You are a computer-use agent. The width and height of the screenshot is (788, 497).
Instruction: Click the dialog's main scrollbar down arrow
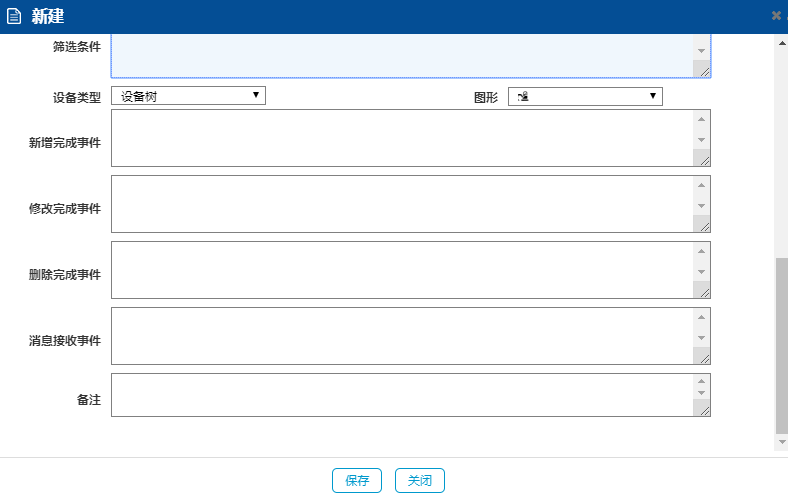point(782,441)
